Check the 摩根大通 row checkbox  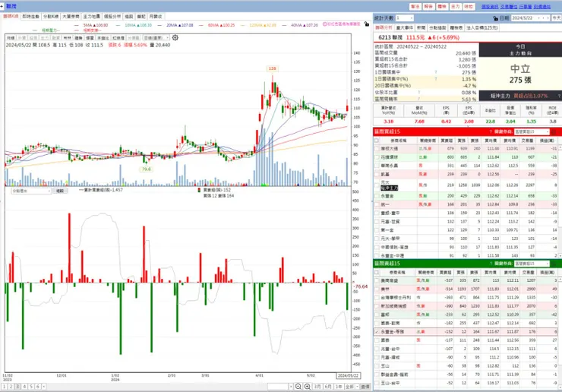pyautogui.click(x=377, y=148)
